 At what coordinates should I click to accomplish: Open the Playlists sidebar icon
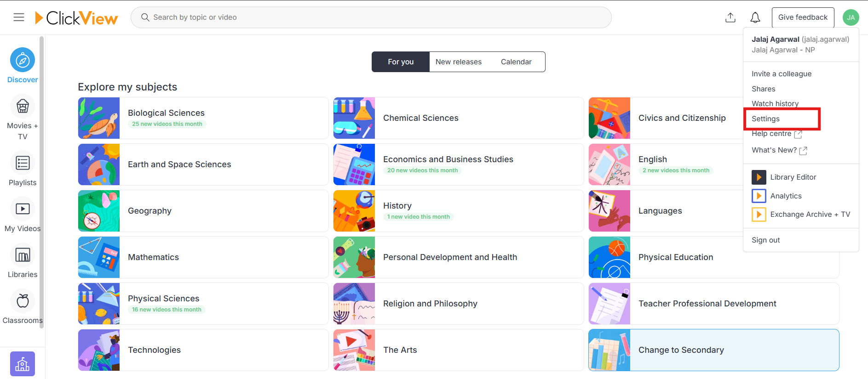coord(23,163)
